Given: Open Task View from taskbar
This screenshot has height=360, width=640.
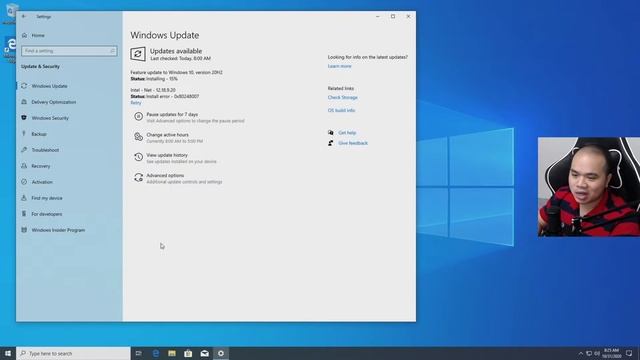Looking at the screenshot, I should pyautogui.click(x=139, y=353).
